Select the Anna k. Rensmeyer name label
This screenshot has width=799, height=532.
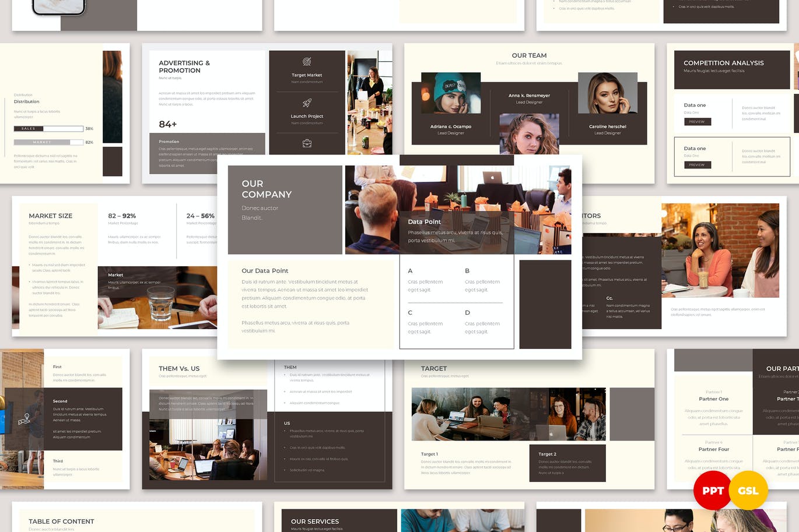pyautogui.click(x=529, y=96)
